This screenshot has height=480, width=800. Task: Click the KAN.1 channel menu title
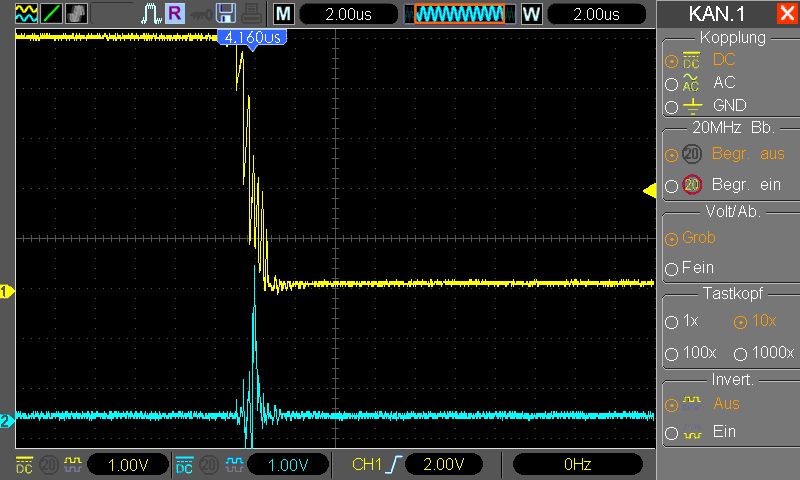pyautogui.click(x=717, y=14)
